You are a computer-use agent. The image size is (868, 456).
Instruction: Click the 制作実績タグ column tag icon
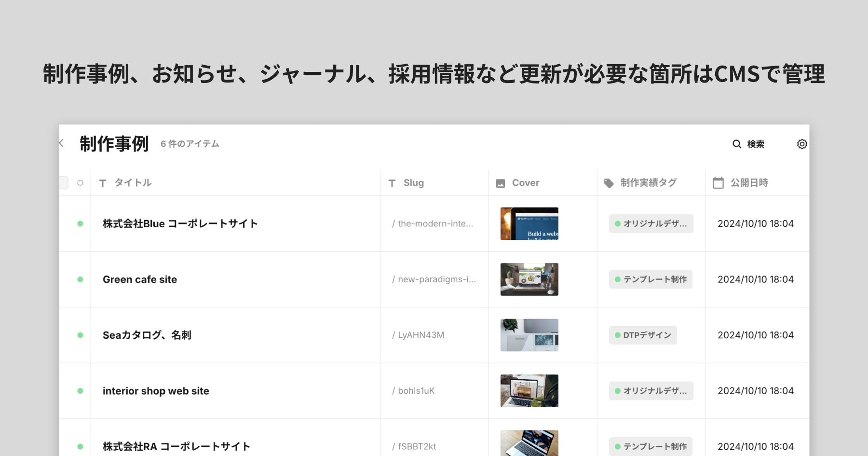click(609, 183)
